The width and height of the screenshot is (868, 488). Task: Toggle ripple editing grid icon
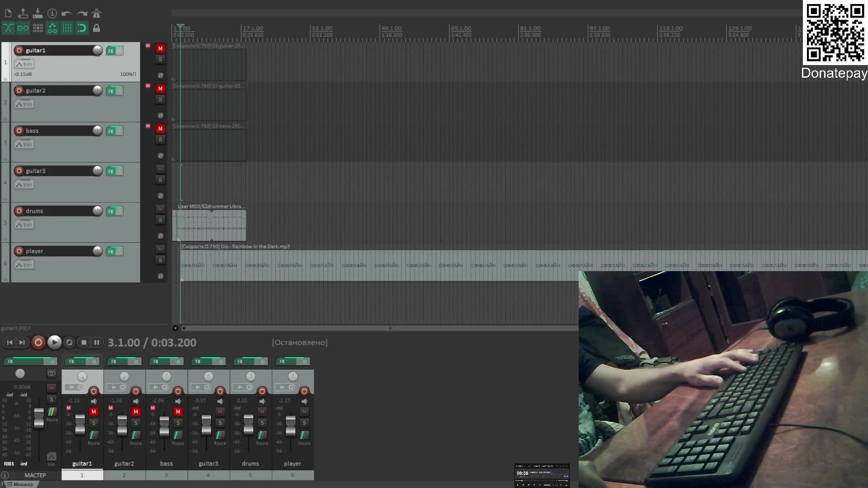[x=38, y=28]
